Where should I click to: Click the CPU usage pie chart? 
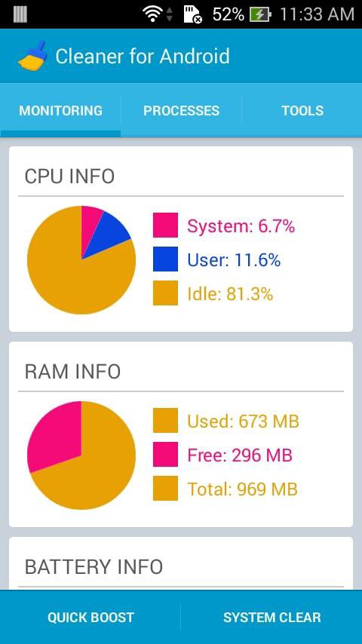(81, 260)
